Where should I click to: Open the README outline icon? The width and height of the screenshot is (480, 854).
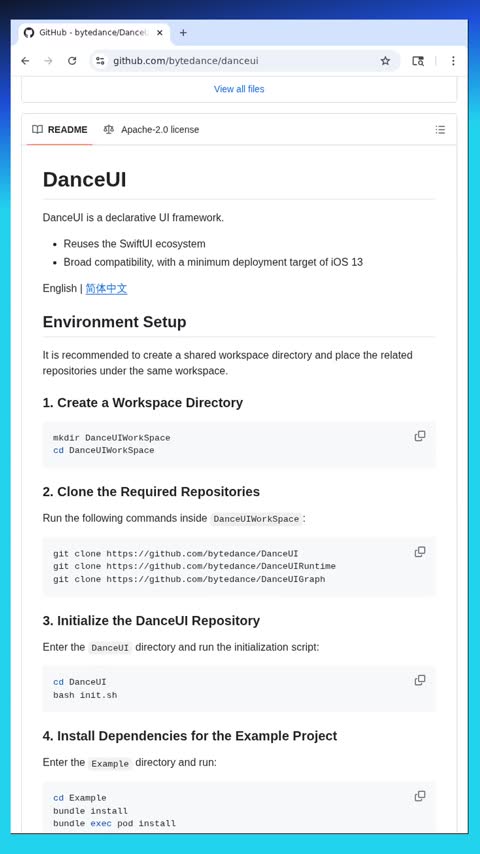point(440,130)
